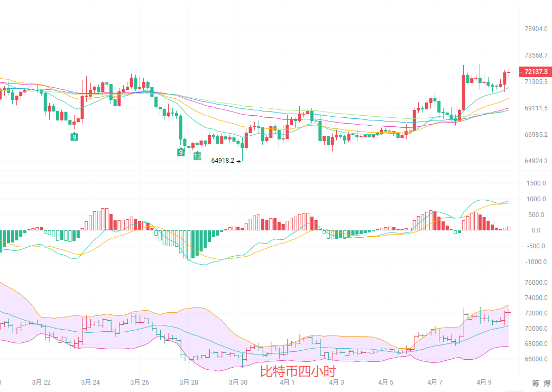The height and width of the screenshot is (392, 552).
Task: Click the red 72137.3 current price tag
Action: click(536, 71)
